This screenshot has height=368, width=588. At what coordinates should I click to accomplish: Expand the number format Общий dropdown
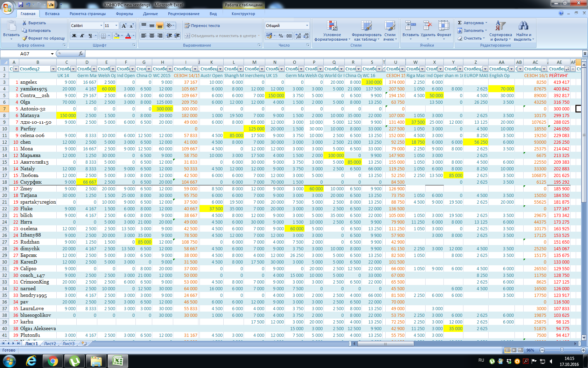[x=307, y=26]
